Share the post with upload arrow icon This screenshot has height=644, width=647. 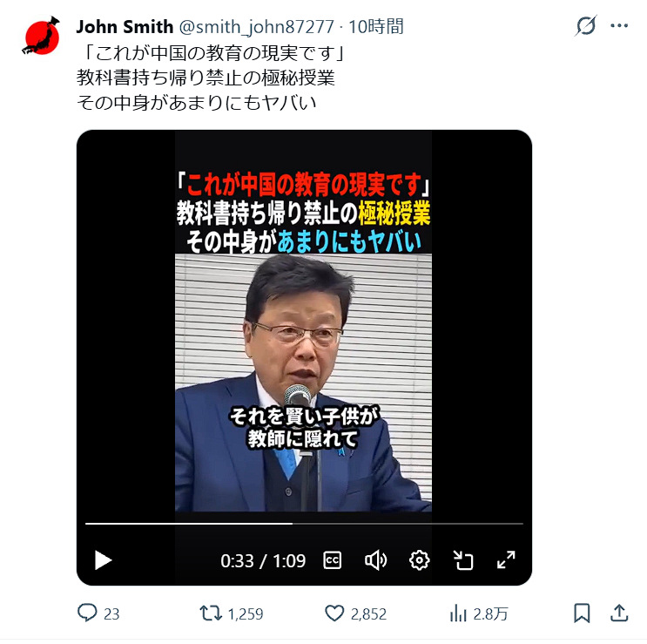coord(619,613)
